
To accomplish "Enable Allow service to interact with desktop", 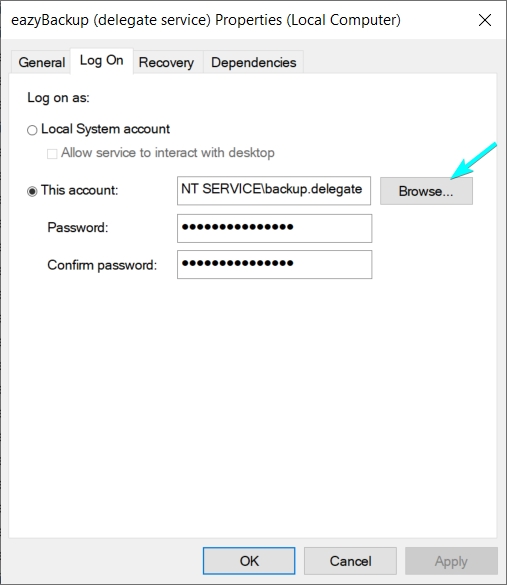I will (x=52, y=153).
